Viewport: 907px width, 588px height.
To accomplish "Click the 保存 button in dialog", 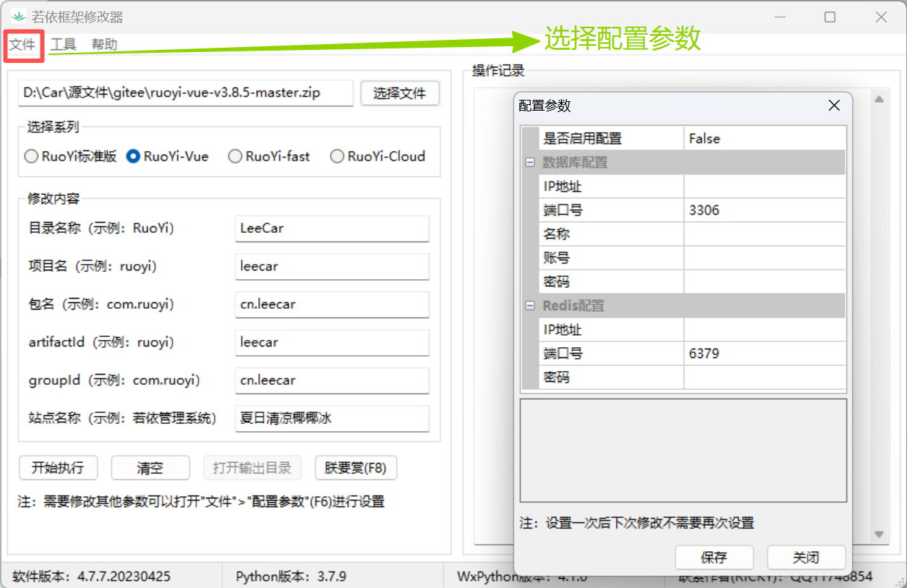I will pos(714,558).
